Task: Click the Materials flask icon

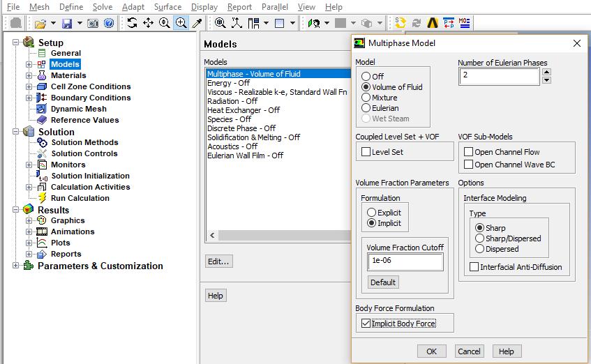Action: (x=42, y=75)
